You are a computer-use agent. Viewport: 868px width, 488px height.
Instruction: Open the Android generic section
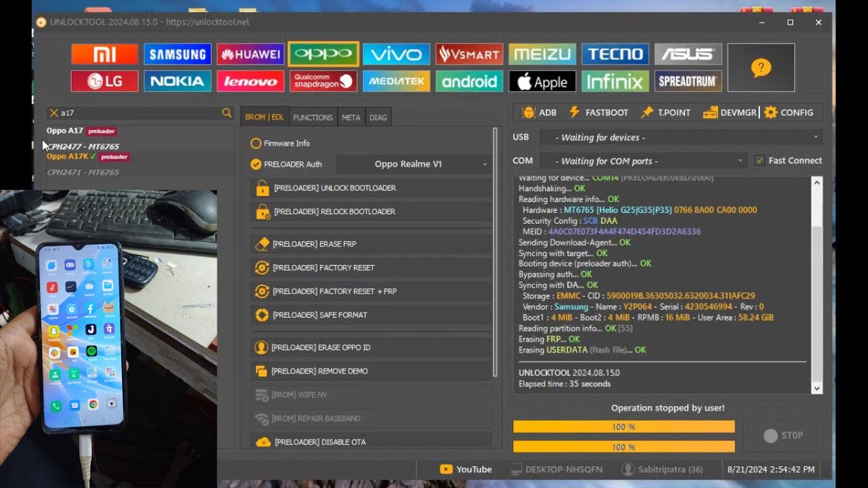coord(469,81)
